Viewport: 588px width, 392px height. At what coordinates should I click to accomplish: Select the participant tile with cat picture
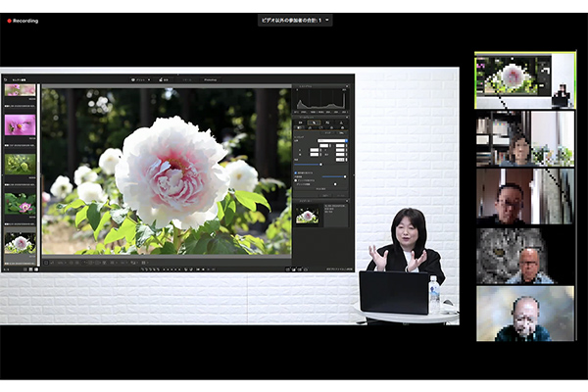(x=524, y=255)
